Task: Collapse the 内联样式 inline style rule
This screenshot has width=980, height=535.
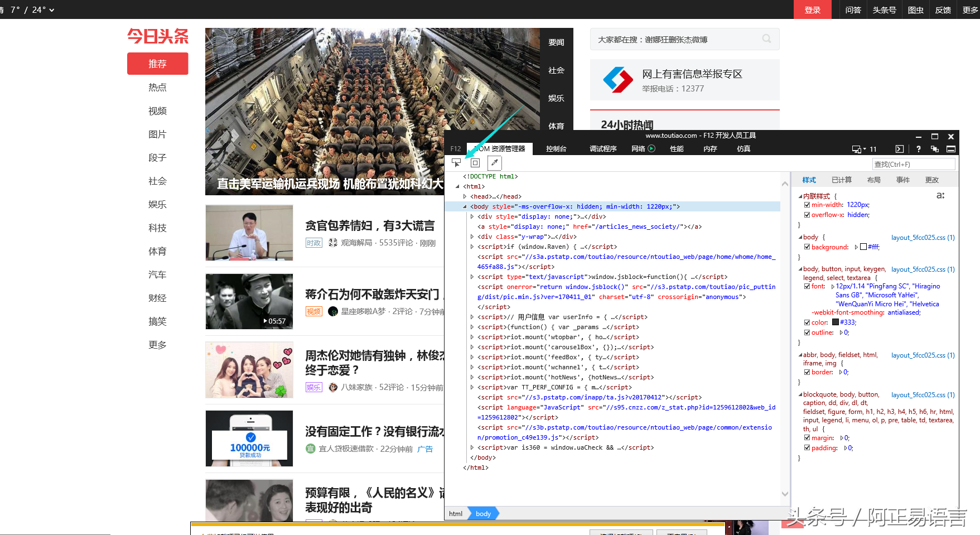Action: coord(800,196)
